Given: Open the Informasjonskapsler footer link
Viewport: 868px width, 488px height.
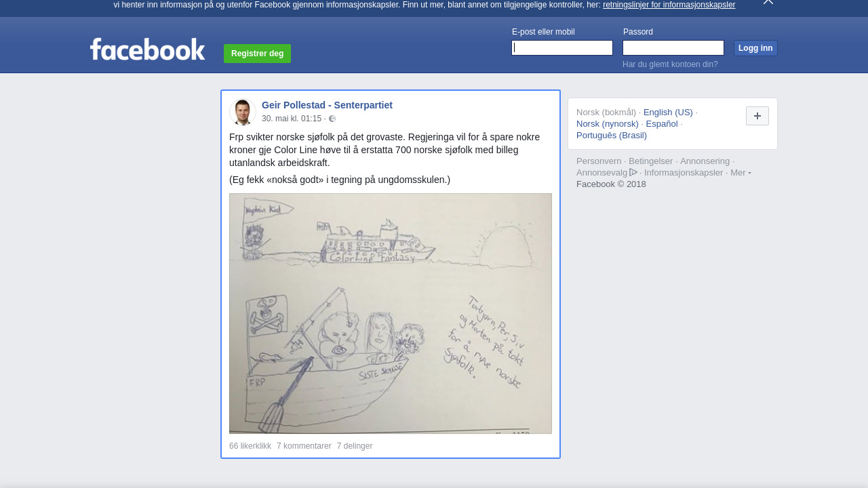Looking at the screenshot, I should click(684, 173).
